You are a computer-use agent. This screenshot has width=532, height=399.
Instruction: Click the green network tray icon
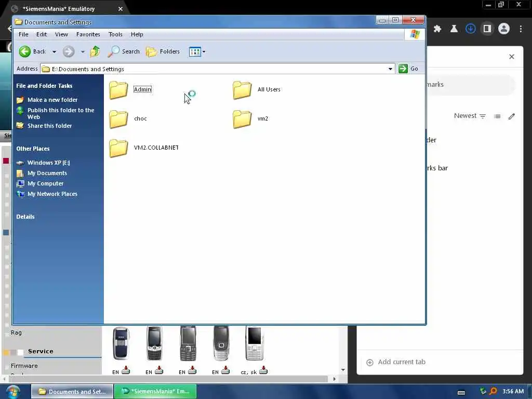click(483, 391)
